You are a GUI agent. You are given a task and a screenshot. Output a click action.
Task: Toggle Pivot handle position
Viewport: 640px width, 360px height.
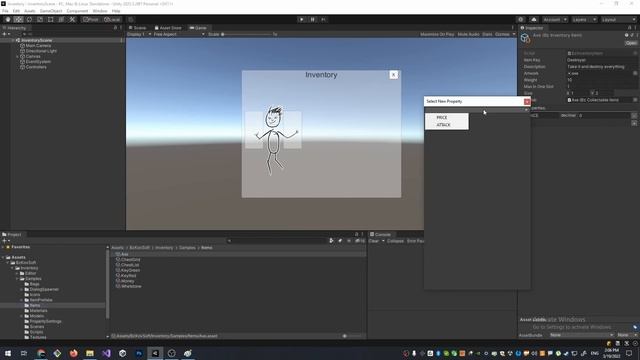[91, 19]
